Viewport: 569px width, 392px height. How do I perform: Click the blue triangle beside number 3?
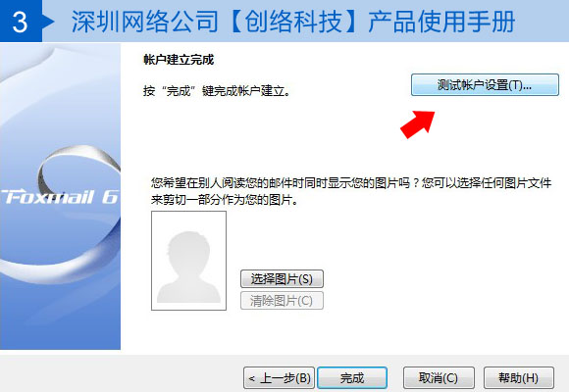click(x=48, y=21)
